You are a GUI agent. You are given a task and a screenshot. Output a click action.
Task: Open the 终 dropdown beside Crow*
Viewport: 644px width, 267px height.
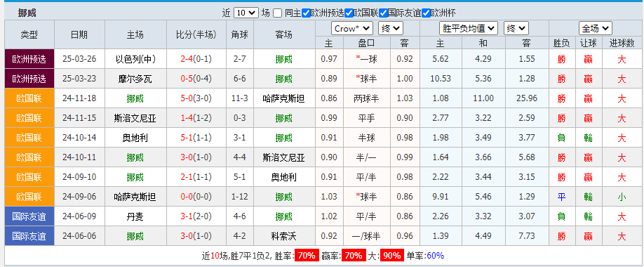click(x=391, y=28)
